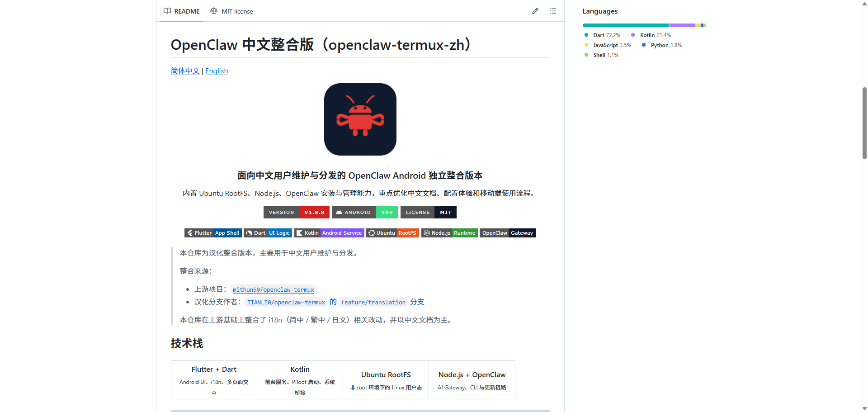The image size is (868, 412).
Task: Open Kotlin 21.4% language link
Action: pos(655,35)
